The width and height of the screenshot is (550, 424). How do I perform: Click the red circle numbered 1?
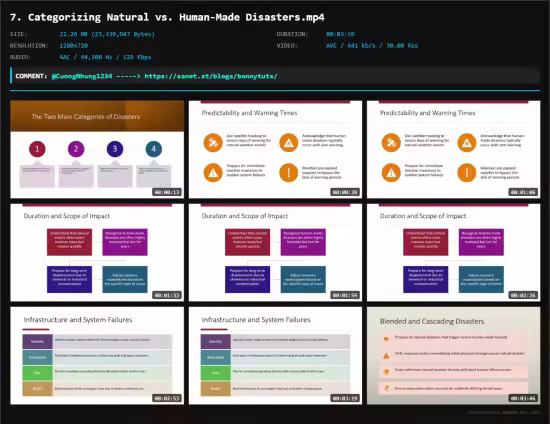tap(38, 149)
